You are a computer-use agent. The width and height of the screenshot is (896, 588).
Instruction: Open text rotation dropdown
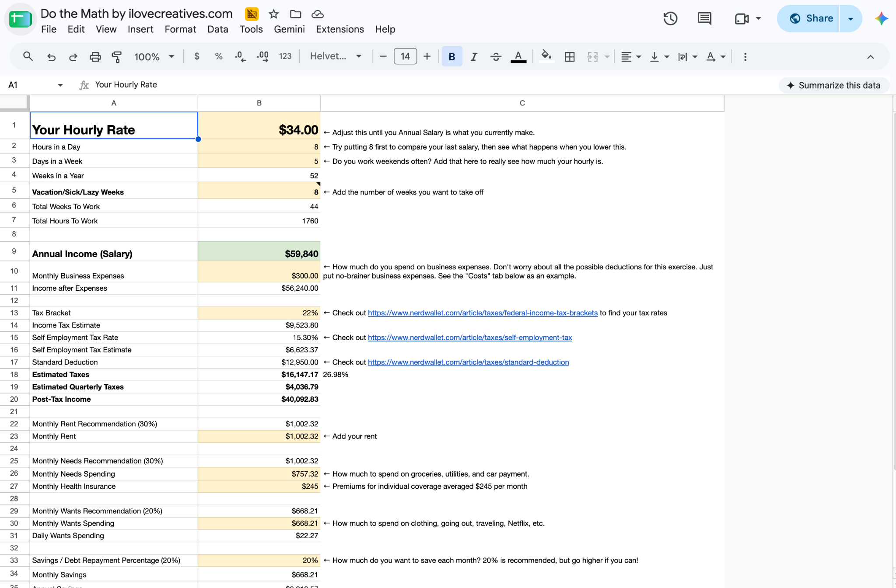[716, 56]
